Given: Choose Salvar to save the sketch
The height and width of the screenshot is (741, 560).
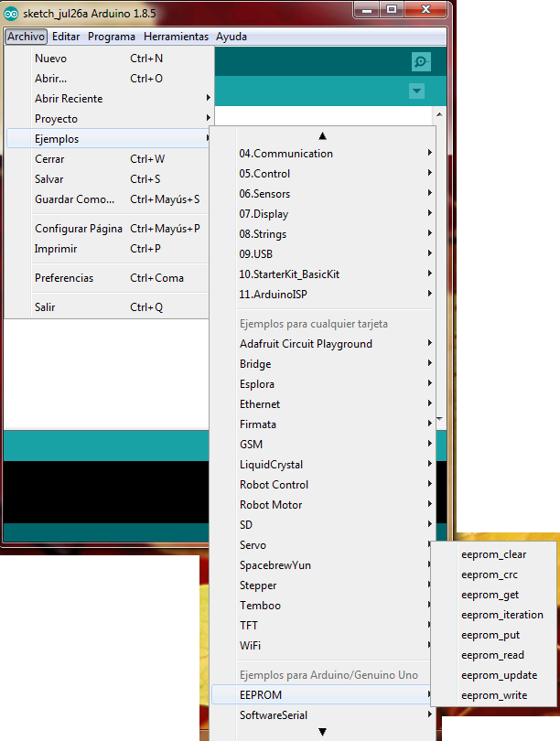Looking at the screenshot, I should point(108,179).
